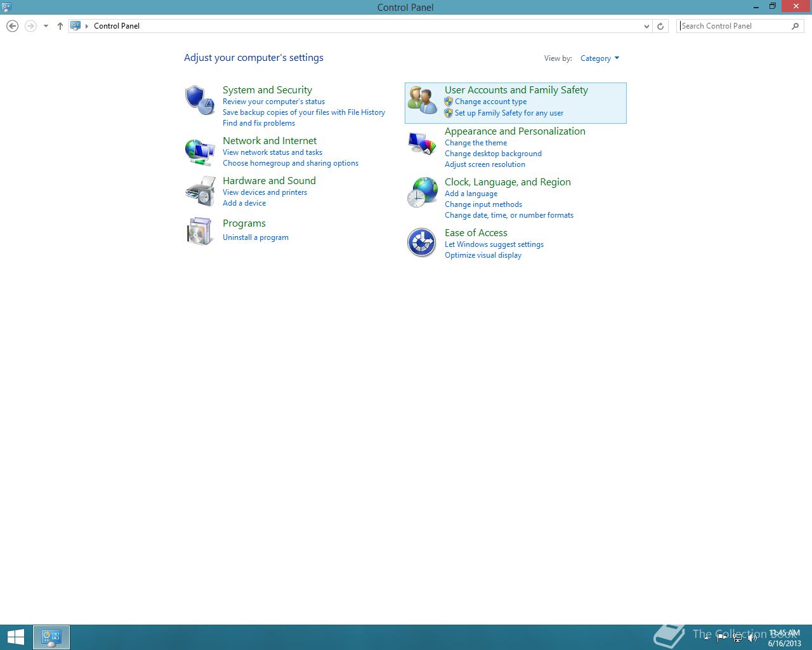Image resolution: width=812 pixels, height=650 pixels.
Task: Click Choose homegroup and sharing options
Action: 291,163
